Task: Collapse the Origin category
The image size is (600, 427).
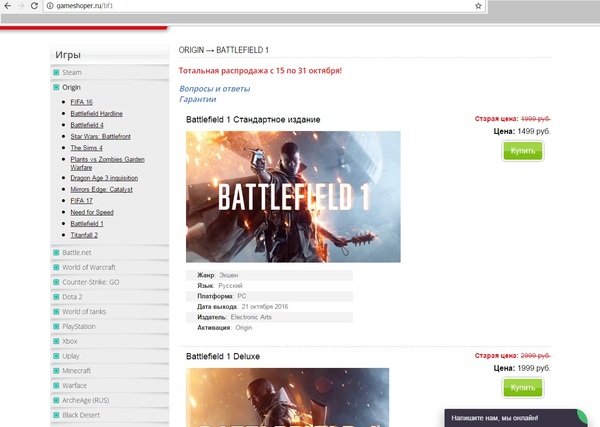Action: 72,87
